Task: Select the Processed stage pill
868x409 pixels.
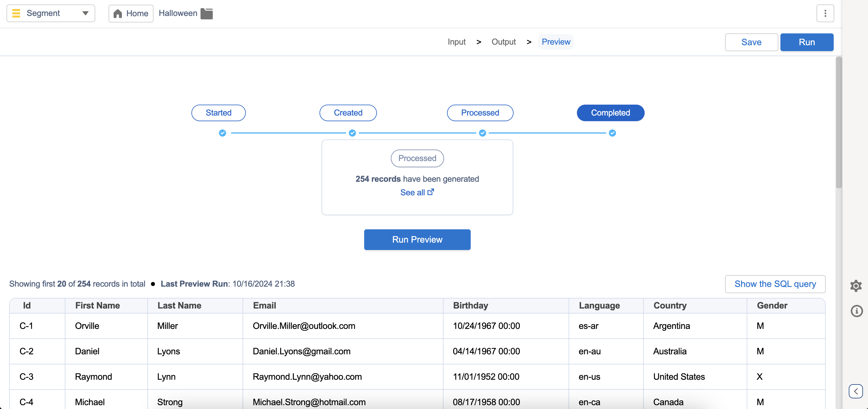Action: [x=480, y=113]
